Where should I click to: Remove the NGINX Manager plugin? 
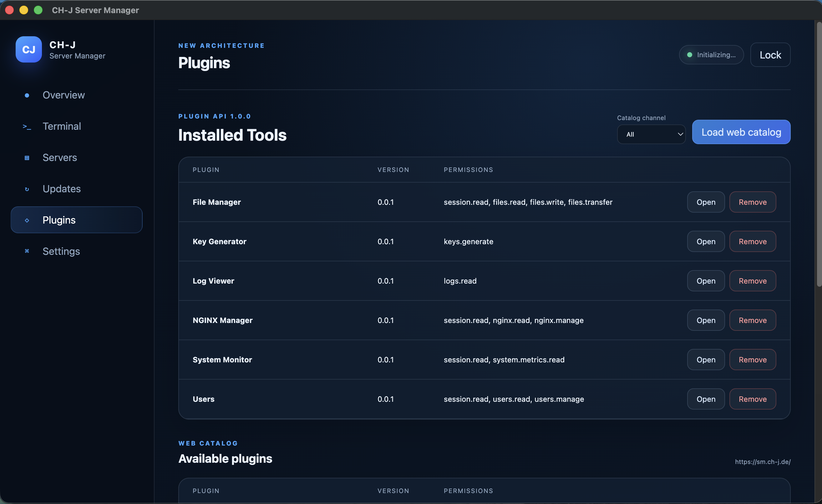point(753,320)
